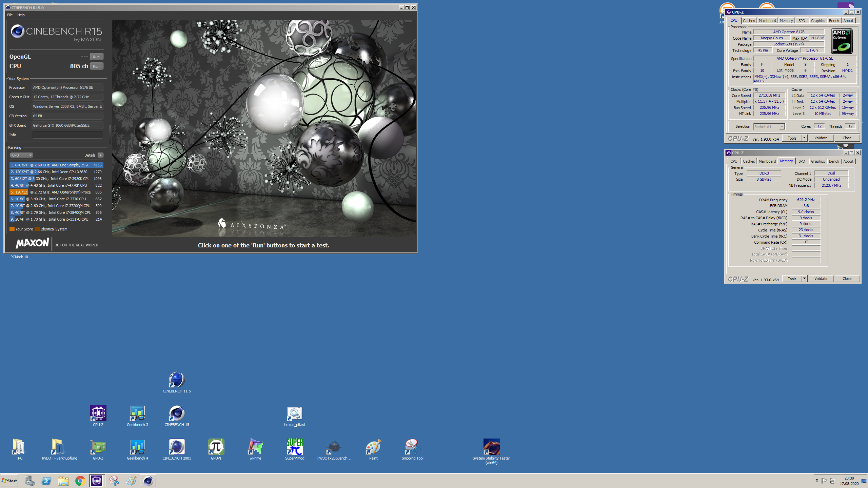Select ranking entry Intel Core i7-4770K
The height and width of the screenshot is (488, 868).
point(56,185)
